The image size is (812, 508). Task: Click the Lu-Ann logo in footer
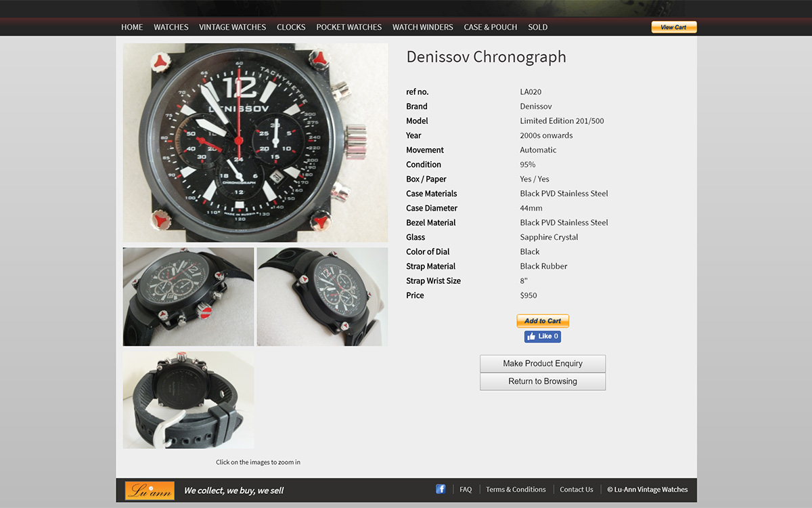click(150, 490)
